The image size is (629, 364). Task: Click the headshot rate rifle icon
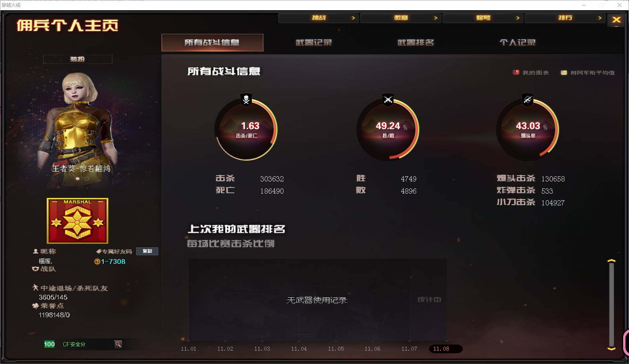coord(528,100)
